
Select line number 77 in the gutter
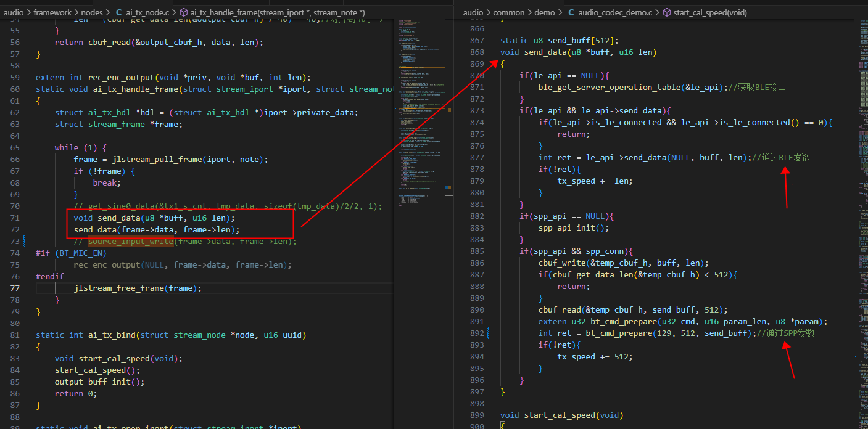pyautogui.click(x=14, y=288)
